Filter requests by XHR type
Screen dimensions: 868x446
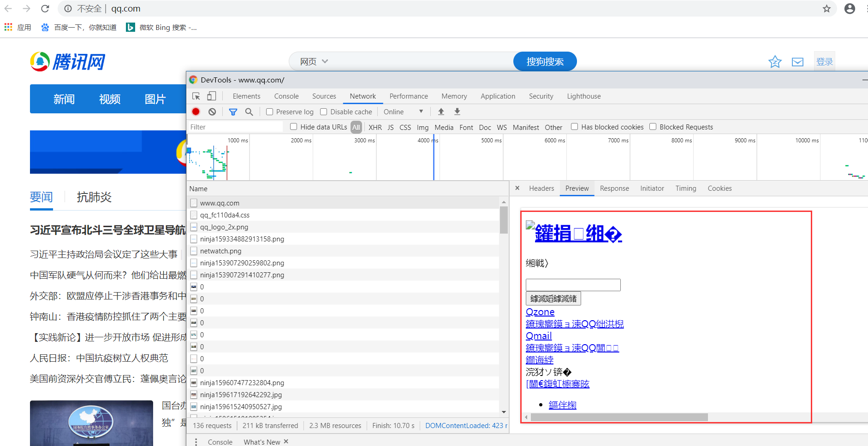[x=375, y=127]
